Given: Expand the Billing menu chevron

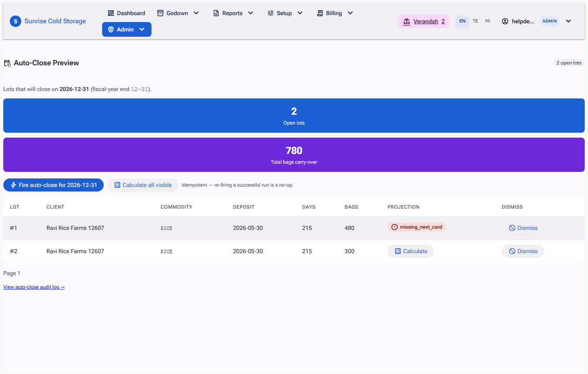Looking at the screenshot, I should click(x=350, y=13).
